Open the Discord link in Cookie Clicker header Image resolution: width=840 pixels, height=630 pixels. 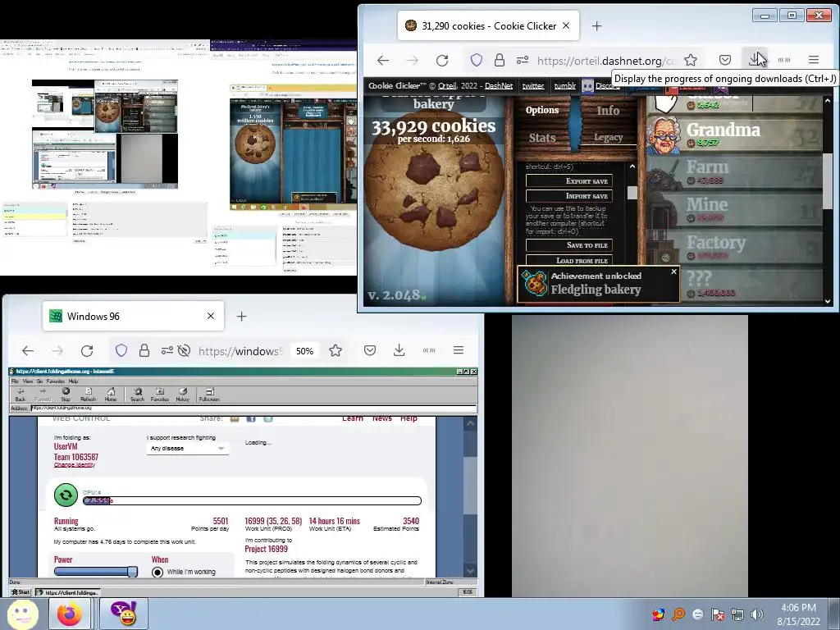602,85
